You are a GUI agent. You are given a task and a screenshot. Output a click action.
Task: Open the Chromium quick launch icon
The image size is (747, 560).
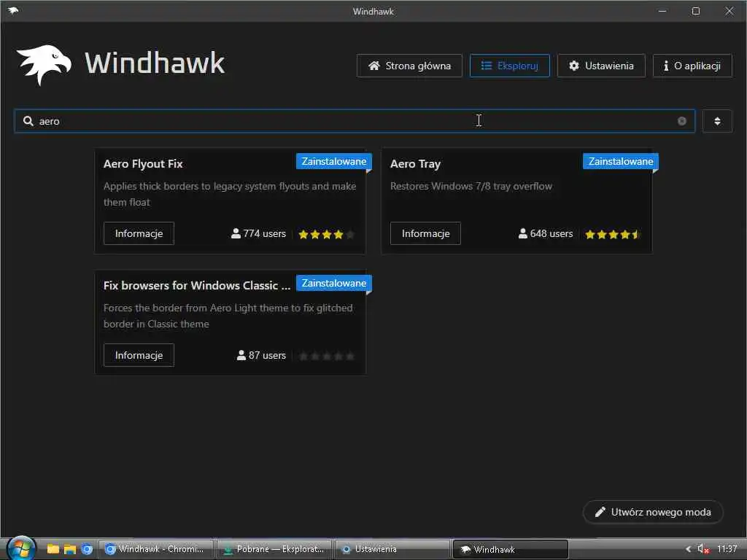(x=87, y=549)
